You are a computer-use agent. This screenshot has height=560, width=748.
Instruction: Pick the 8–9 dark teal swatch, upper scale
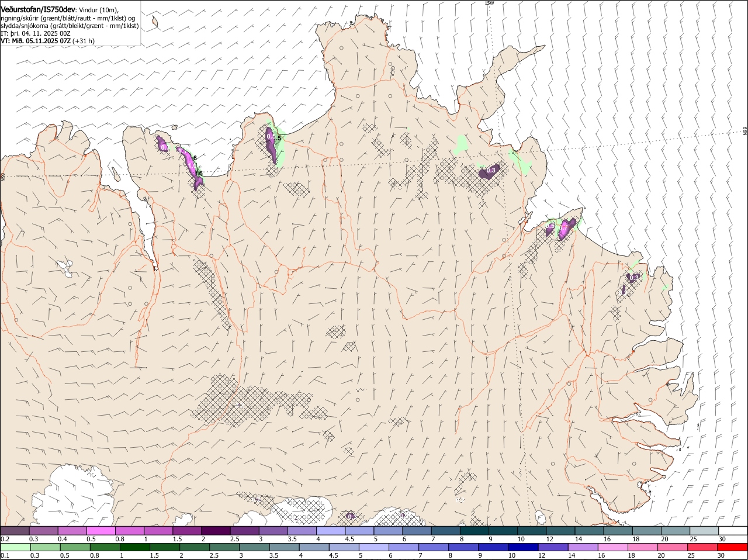(475, 531)
